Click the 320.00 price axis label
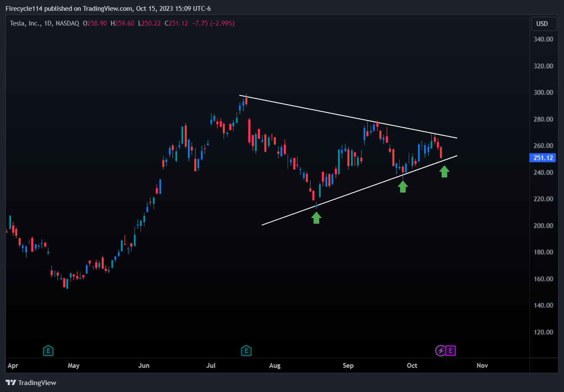 (x=544, y=66)
